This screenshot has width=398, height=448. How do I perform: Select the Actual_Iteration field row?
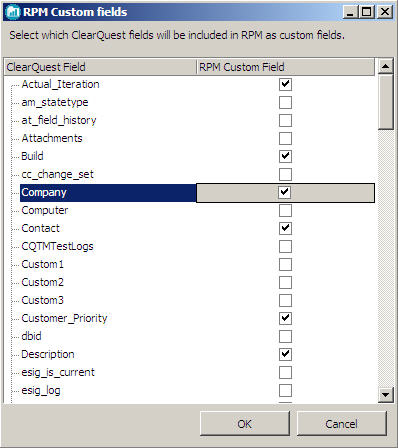coord(60,84)
